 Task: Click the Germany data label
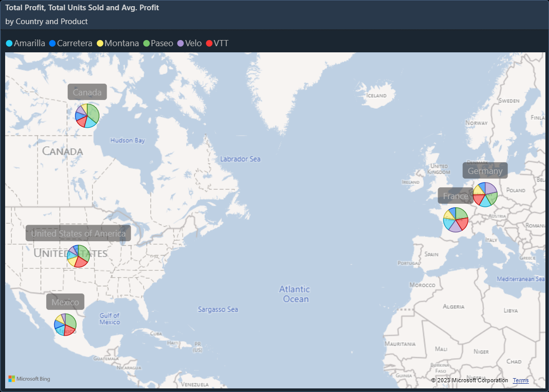[485, 171]
